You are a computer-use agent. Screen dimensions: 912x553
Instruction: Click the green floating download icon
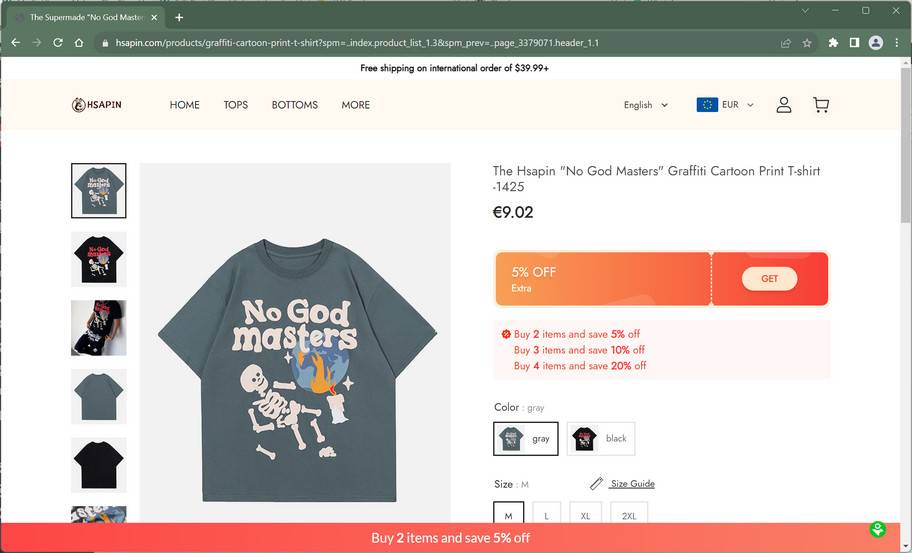[878, 530]
